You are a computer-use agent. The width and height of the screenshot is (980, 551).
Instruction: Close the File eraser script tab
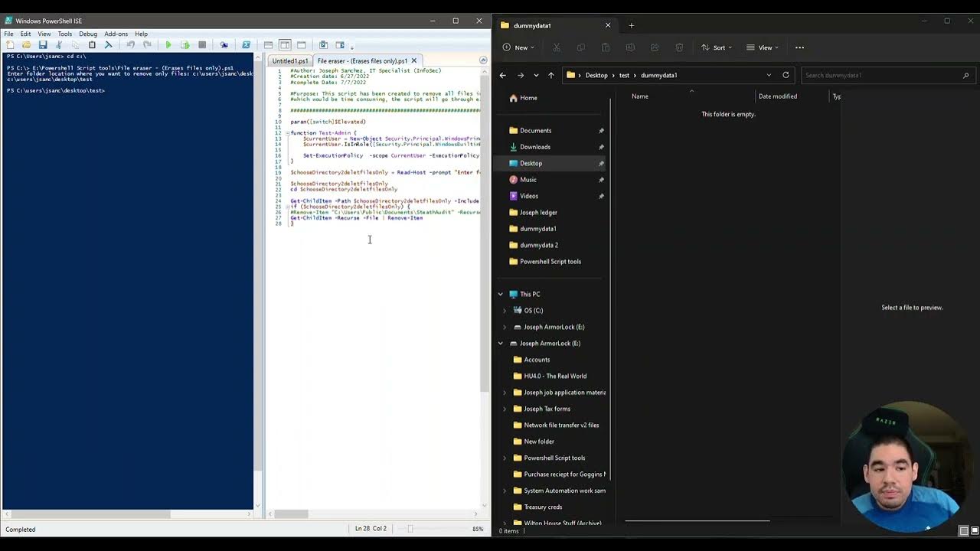414,60
